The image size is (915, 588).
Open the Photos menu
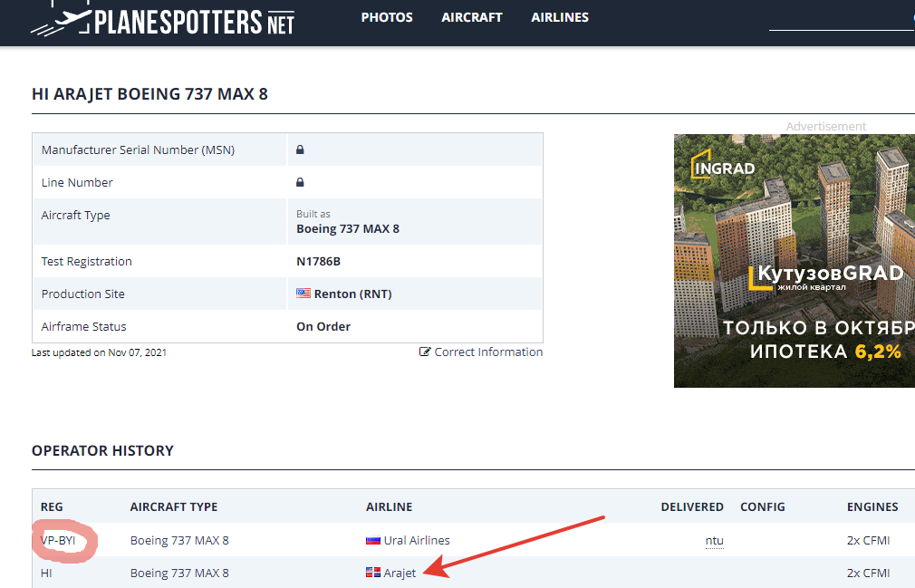click(387, 17)
